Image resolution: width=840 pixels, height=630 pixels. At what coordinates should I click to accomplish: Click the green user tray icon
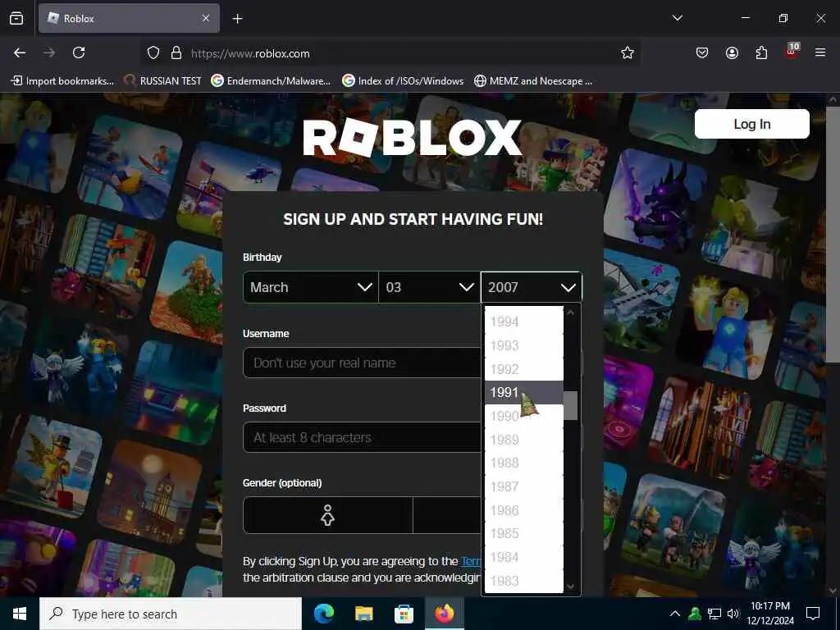click(x=695, y=614)
